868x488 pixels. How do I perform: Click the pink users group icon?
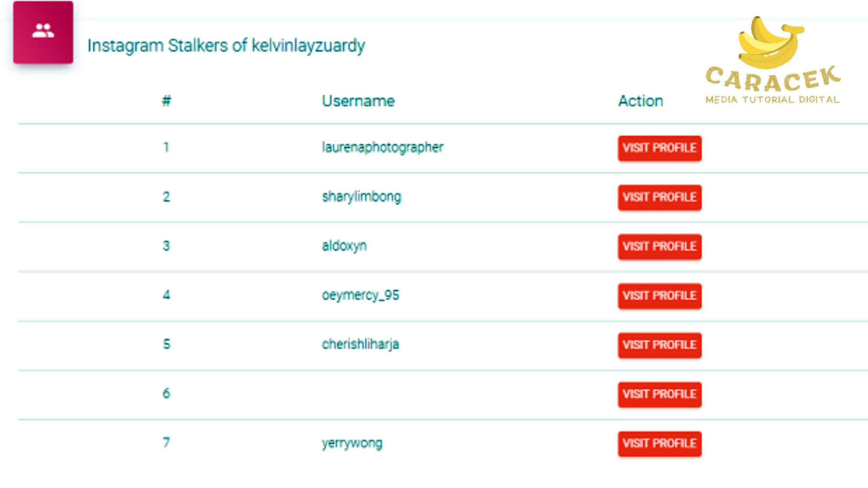43,32
